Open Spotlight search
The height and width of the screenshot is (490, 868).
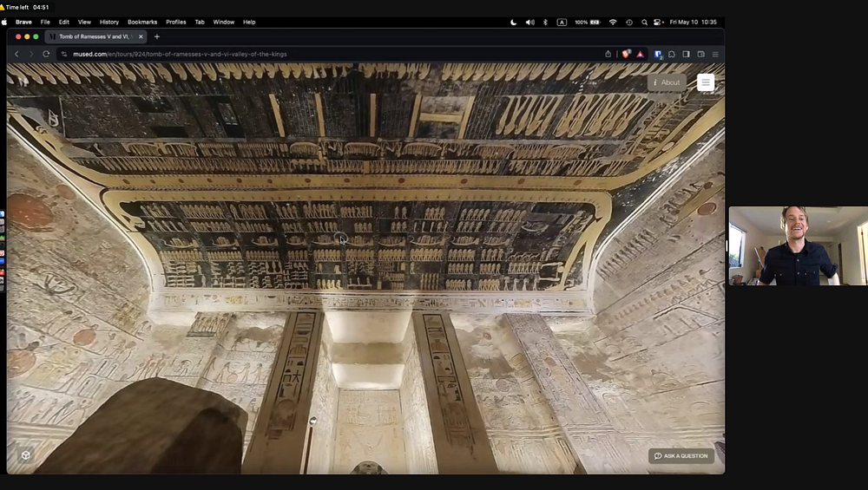point(644,23)
